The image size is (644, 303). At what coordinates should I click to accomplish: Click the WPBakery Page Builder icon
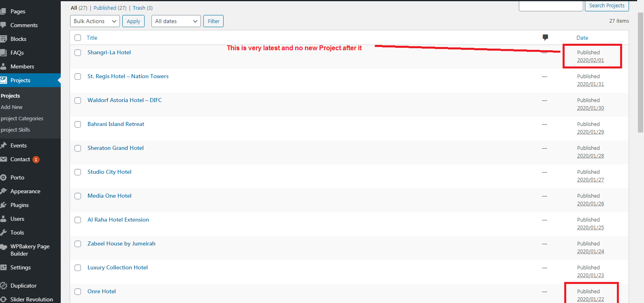4,247
